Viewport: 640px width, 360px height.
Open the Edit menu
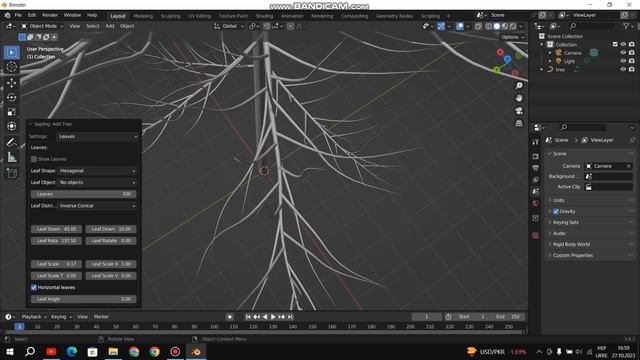pyautogui.click(x=32, y=15)
